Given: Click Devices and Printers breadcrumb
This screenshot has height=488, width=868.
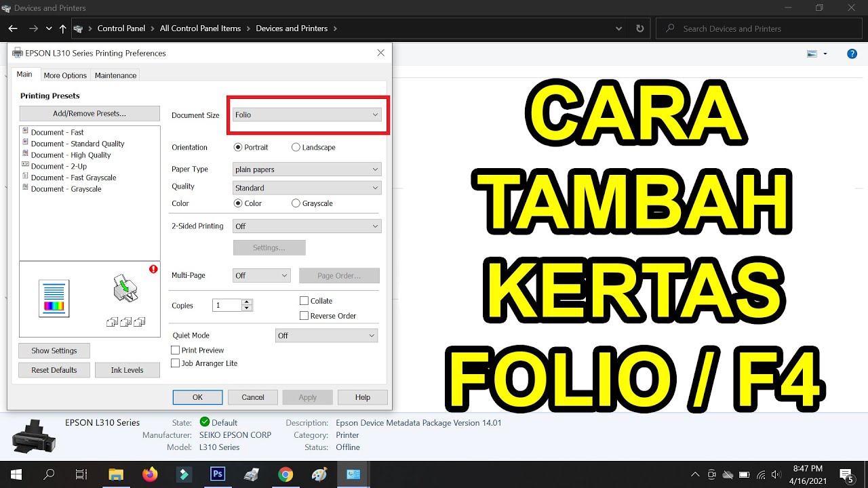Looking at the screenshot, I should pyautogui.click(x=292, y=28).
